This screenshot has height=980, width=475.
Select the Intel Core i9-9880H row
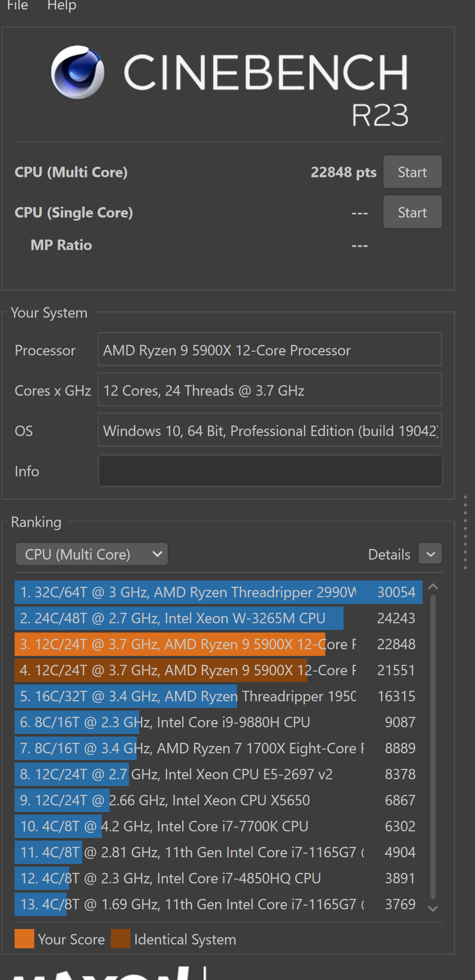point(218,722)
